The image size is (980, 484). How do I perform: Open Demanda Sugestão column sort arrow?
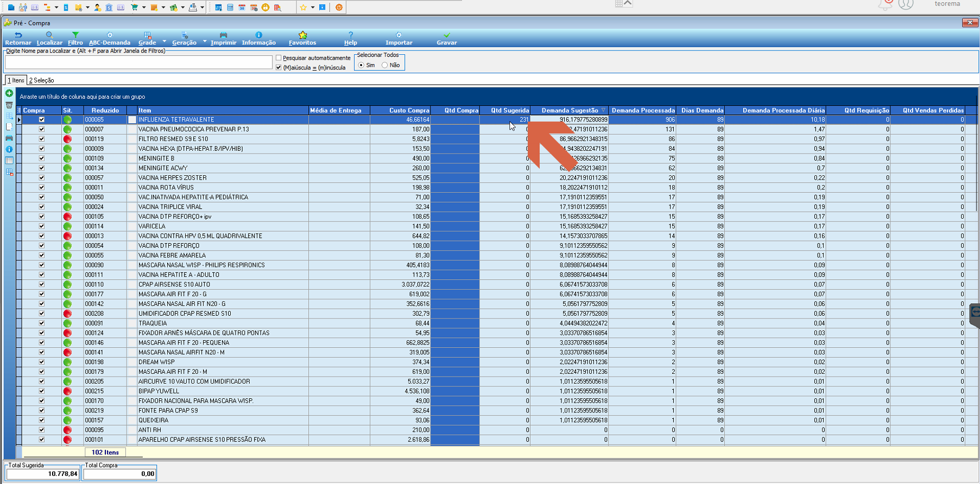603,110
